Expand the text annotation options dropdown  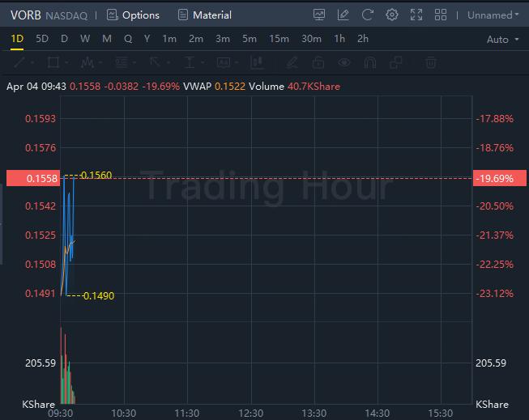(237, 62)
